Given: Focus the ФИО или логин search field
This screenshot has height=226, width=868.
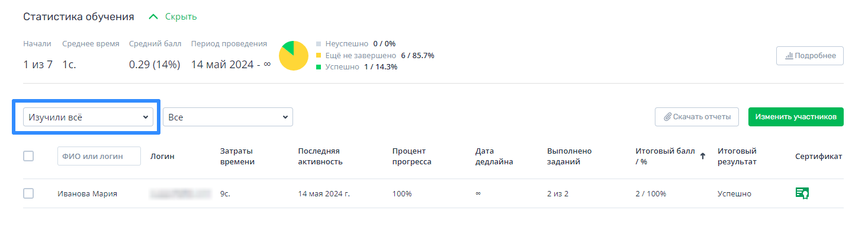Looking at the screenshot, I should point(99,156).
